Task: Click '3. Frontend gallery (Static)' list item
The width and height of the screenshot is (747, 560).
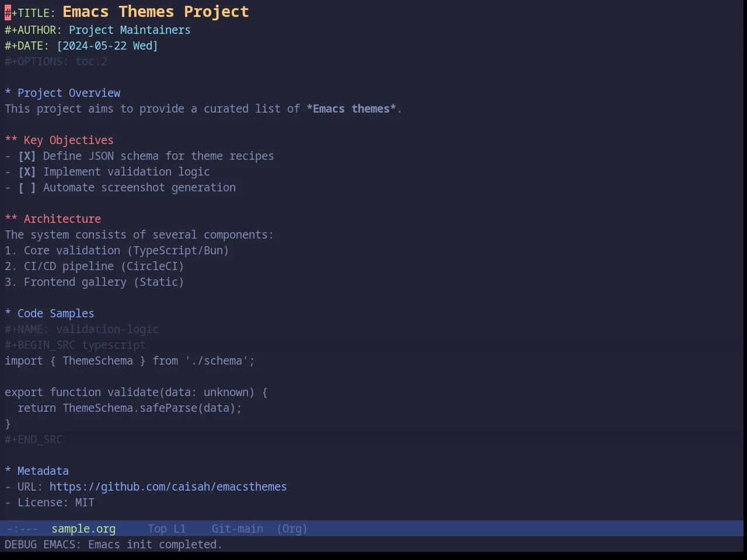Action: click(x=95, y=282)
